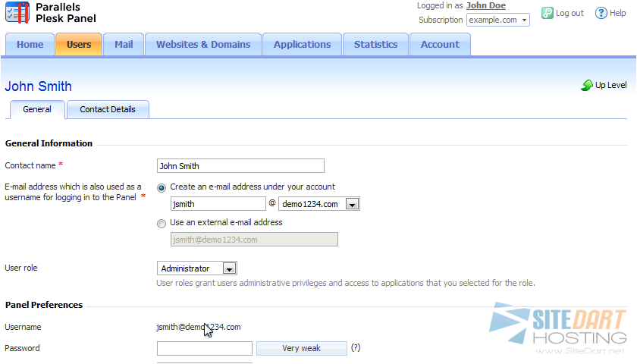Switch to the Mail tab
The width and height of the screenshot is (637, 364).
coord(124,44)
